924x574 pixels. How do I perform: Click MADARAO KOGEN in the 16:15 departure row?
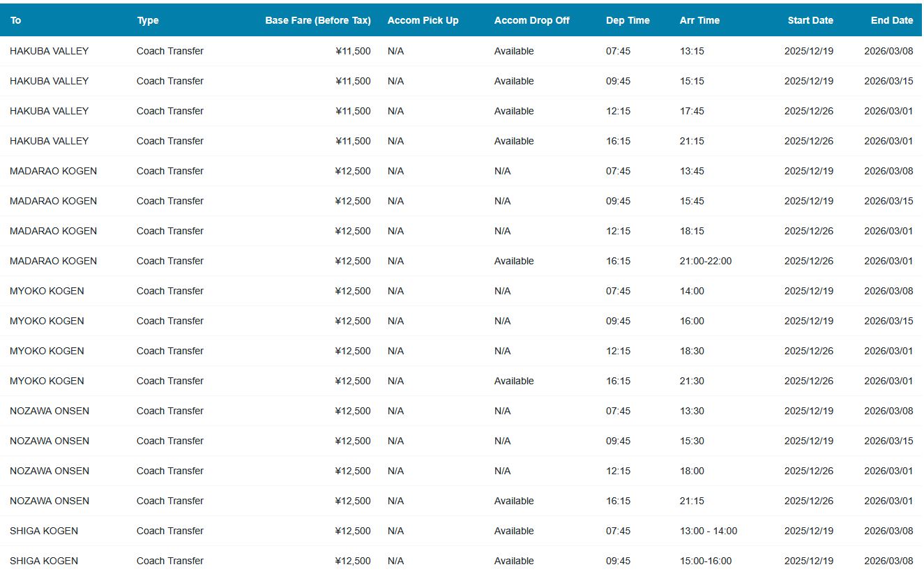coord(54,261)
